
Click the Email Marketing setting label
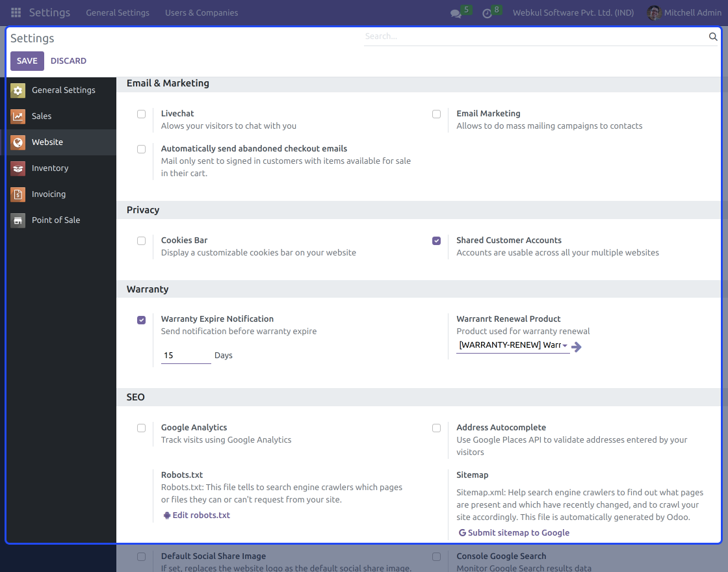click(x=488, y=113)
